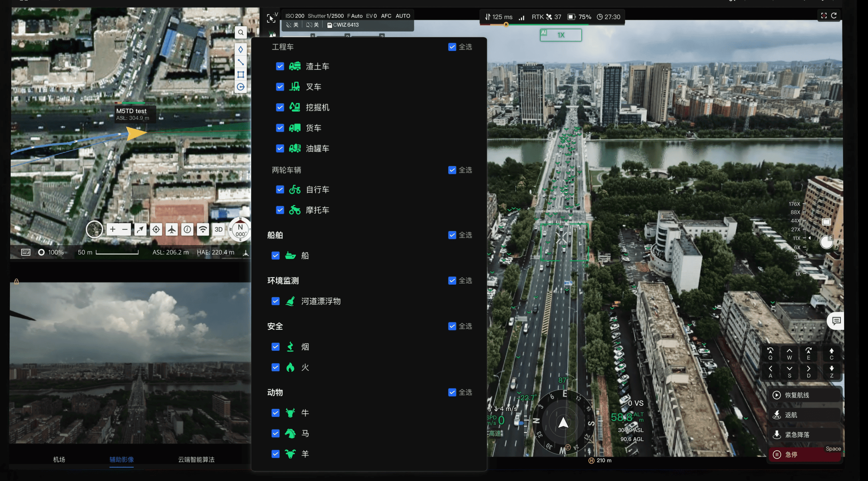Uncheck the 渣土车 detection checkbox
The image size is (868, 481).
point(280,67)
